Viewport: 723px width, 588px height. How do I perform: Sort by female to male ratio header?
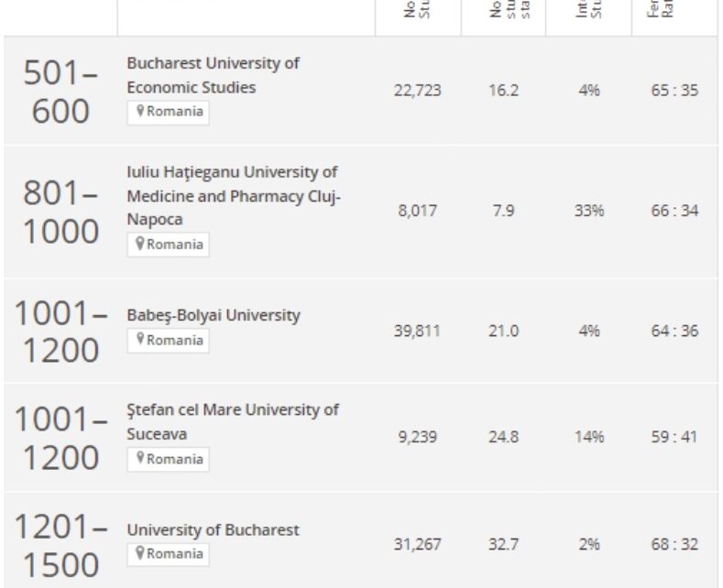click(x=674, y=13)
